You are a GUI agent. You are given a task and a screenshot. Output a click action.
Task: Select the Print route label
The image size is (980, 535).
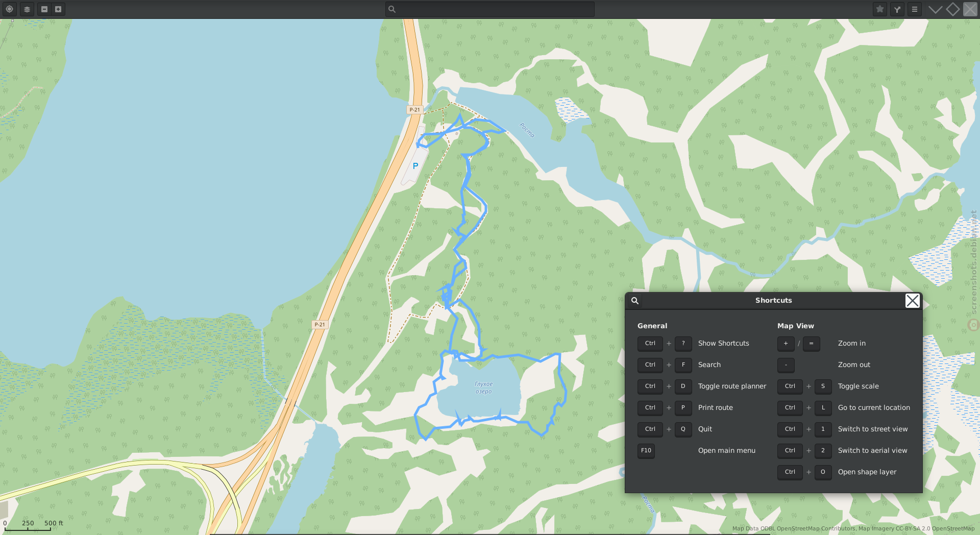point(716,408)
